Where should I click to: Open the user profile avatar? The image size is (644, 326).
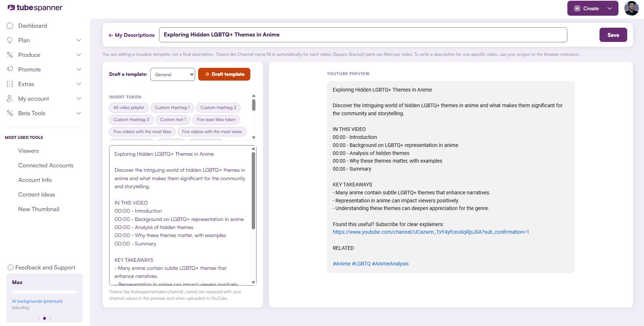[632, 8]
